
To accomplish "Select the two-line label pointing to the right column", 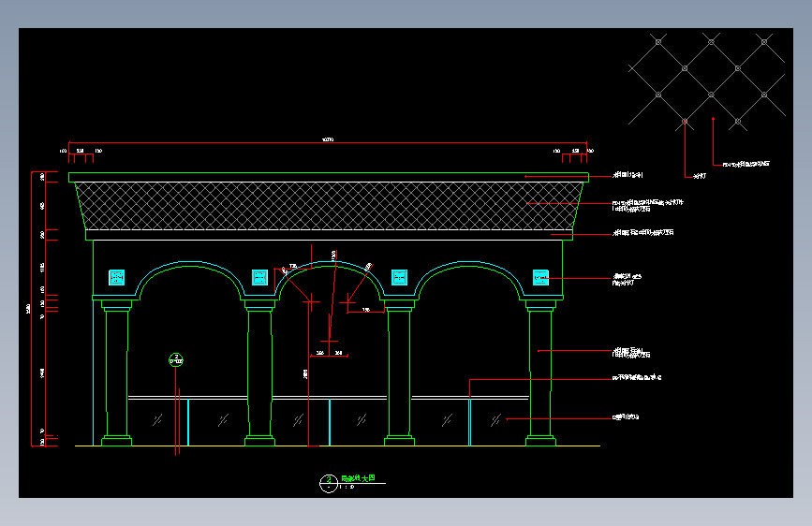I will coord(631,353).
